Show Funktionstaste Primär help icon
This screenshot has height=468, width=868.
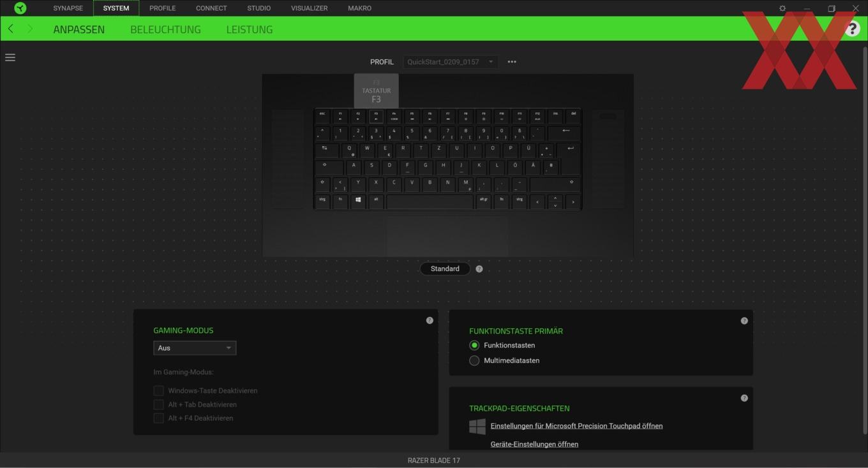744,321
